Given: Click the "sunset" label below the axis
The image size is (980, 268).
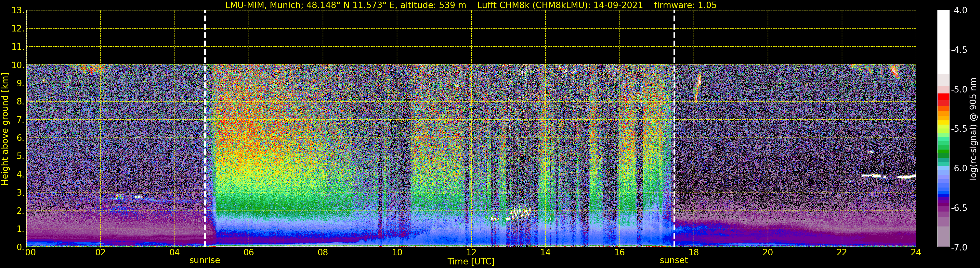Looking at the screenshot, I should tap(674, 261).
